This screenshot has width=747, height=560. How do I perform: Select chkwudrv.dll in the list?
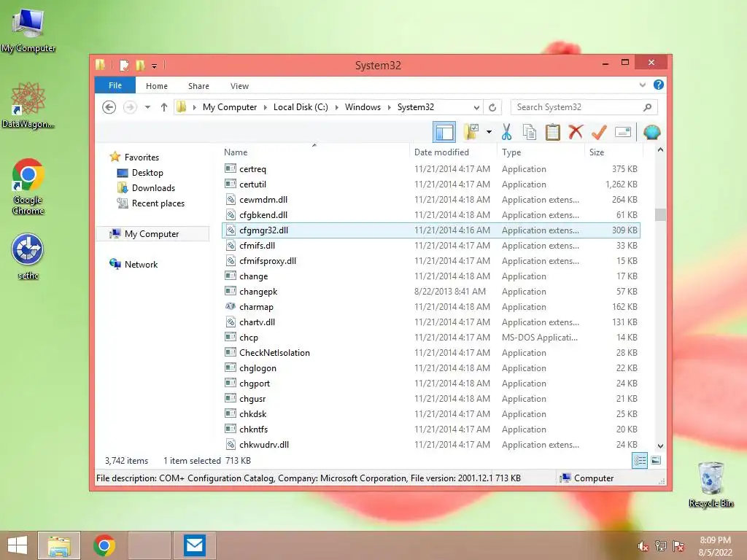click(431, 444)
